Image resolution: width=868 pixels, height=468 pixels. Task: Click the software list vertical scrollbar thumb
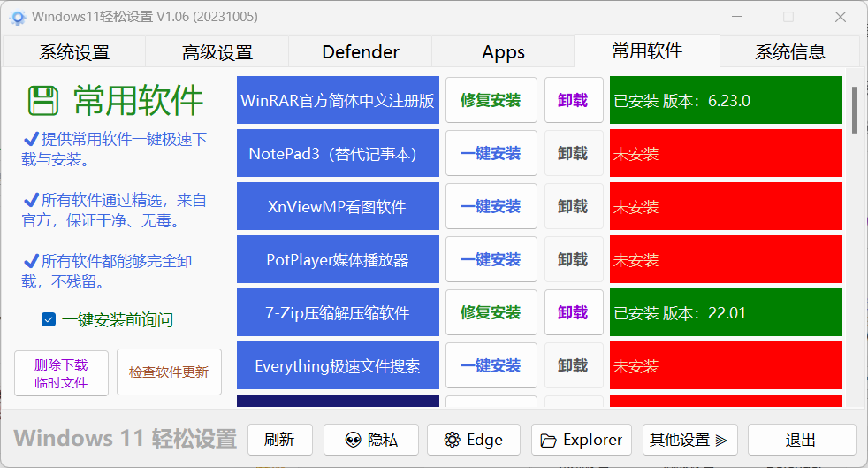click(855, 110)
